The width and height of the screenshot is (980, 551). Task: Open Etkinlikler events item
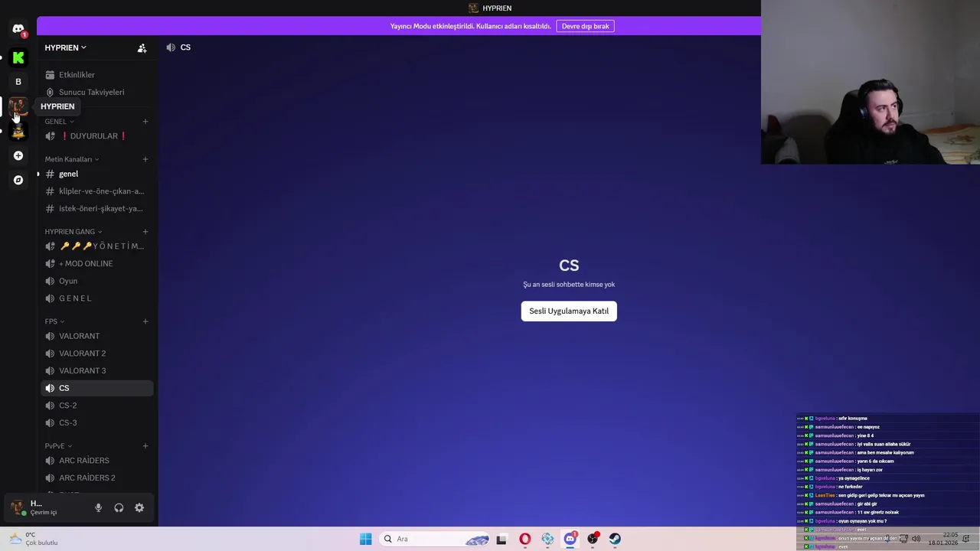97,75
